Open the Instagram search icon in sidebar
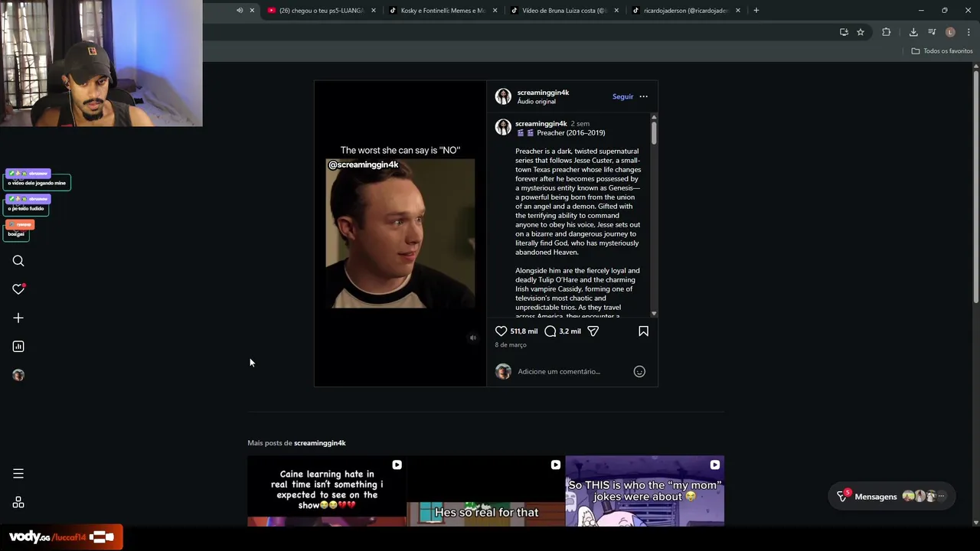 click(x=18, y=261)
